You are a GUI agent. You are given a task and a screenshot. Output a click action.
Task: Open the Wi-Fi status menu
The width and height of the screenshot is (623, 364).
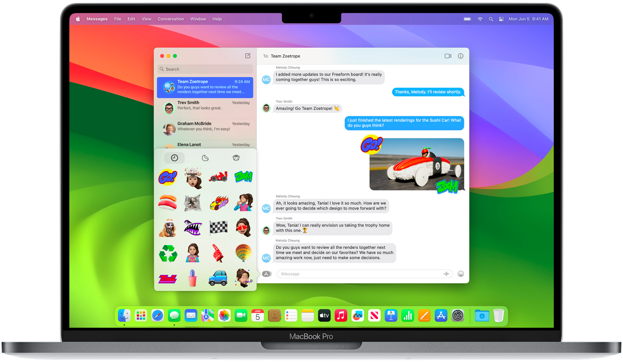480,19
